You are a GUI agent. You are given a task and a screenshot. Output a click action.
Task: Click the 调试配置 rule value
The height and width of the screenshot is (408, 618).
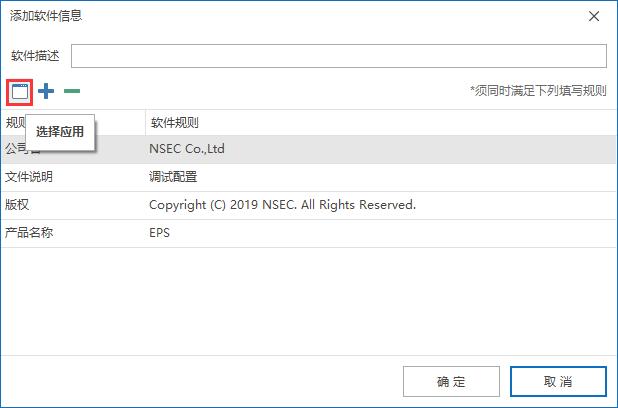point(173,177)
